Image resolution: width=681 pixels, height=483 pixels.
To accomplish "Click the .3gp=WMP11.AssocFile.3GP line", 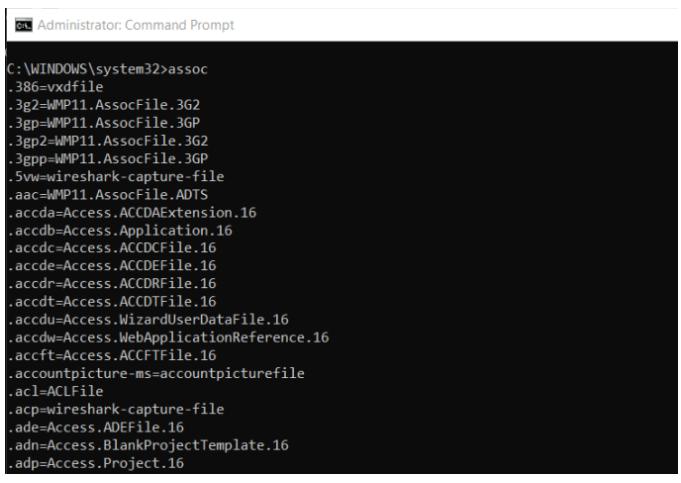I will point(103,123).
